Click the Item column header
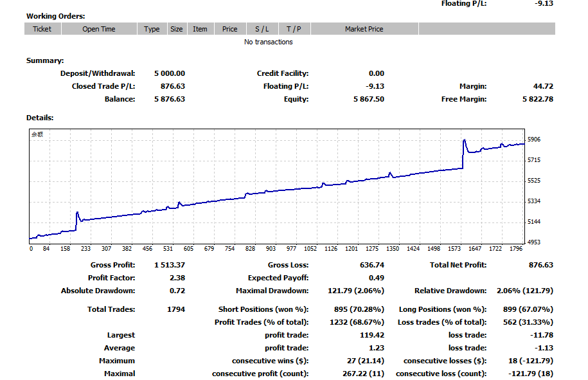588x380 pixels. tap(200, 29)
